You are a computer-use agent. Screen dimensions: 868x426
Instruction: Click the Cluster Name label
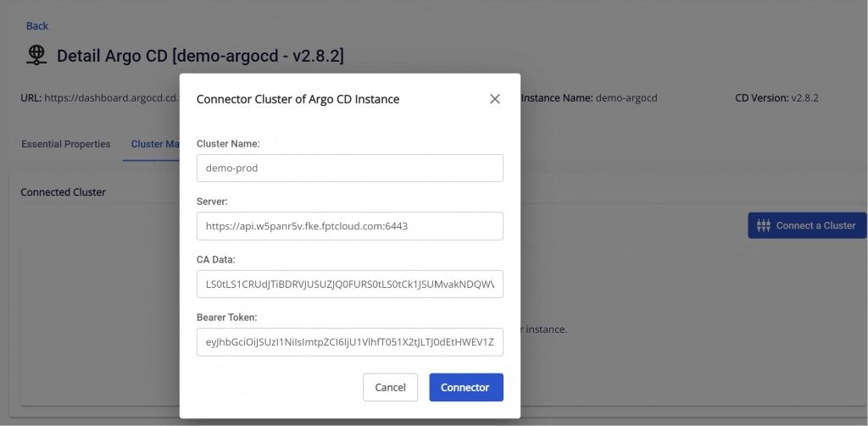pyautogui.click(x=228, y=144)
